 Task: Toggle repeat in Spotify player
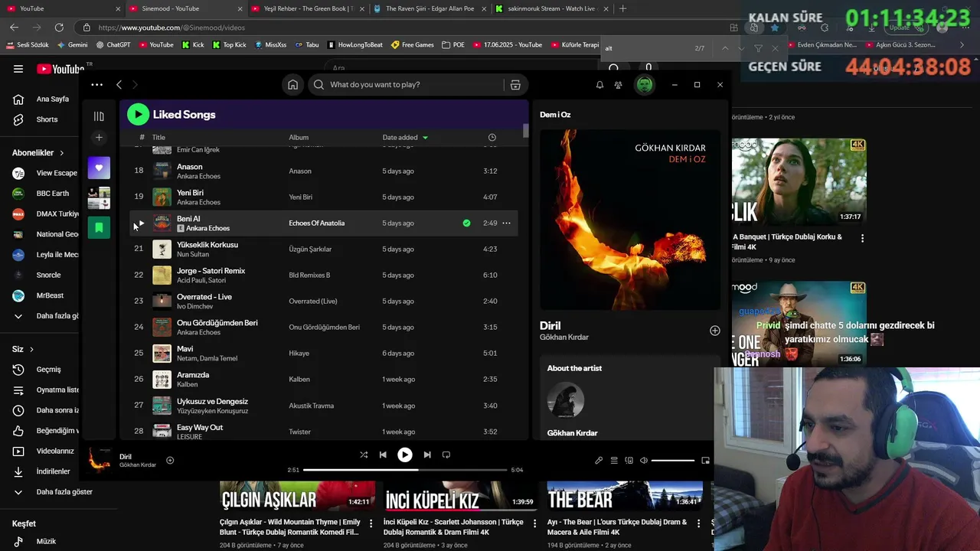446,455
